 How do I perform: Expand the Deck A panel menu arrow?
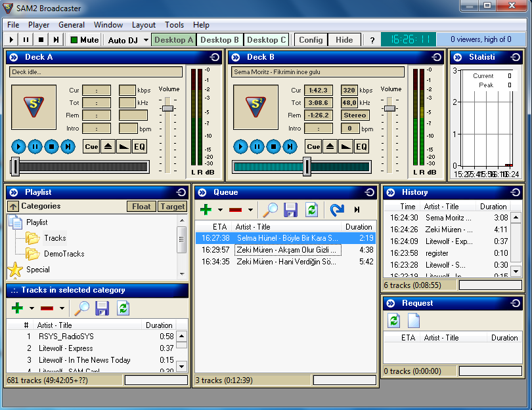[14, 57]
